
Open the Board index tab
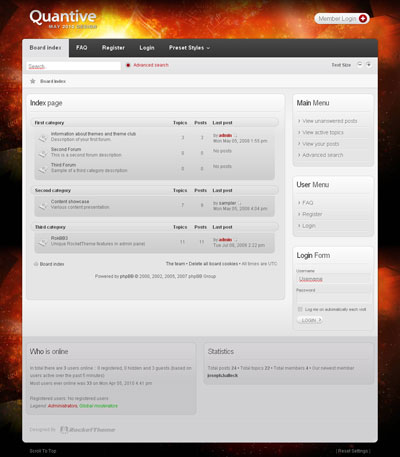pos(45,48)
